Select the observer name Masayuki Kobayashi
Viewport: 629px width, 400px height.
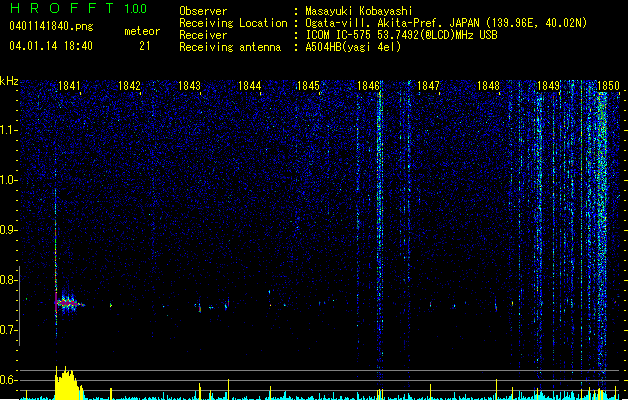point(359,11)
